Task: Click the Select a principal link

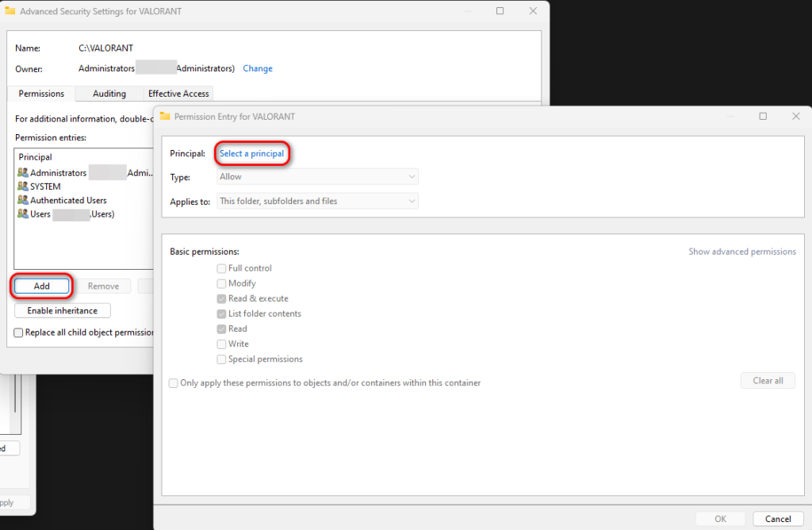Action: (251, 153)
